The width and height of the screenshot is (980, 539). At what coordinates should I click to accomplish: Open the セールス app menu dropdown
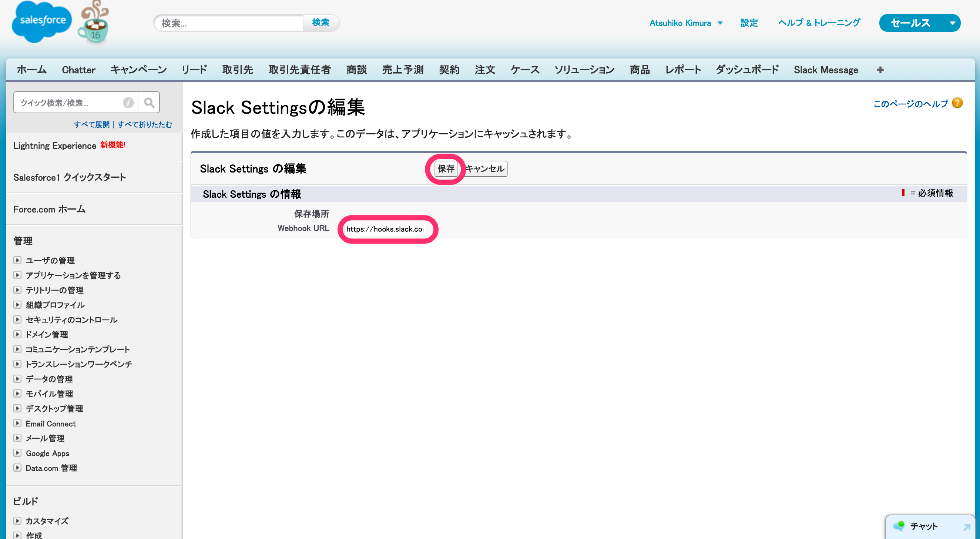coord(953,23)
